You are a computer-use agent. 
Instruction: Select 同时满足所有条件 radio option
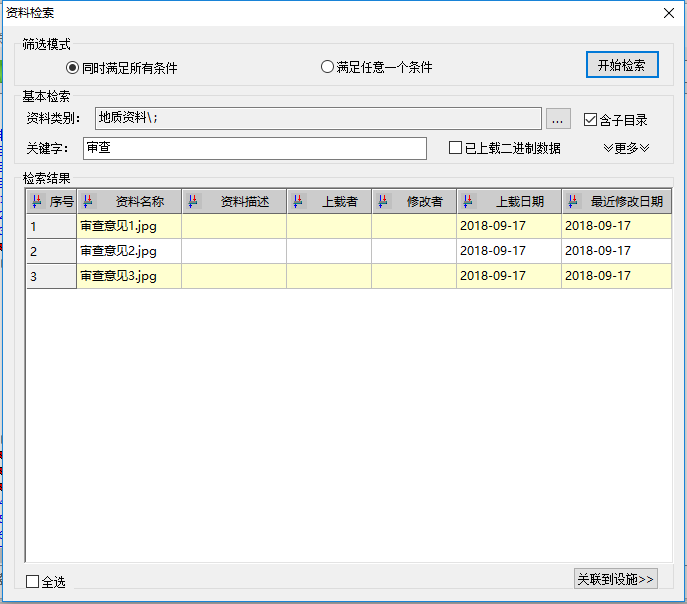coord(72,68)
